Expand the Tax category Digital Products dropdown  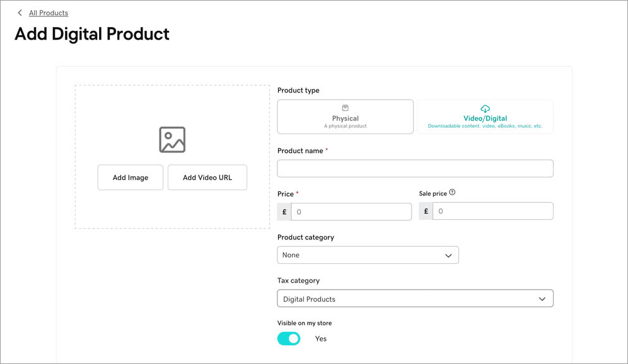tap(415, 299)
